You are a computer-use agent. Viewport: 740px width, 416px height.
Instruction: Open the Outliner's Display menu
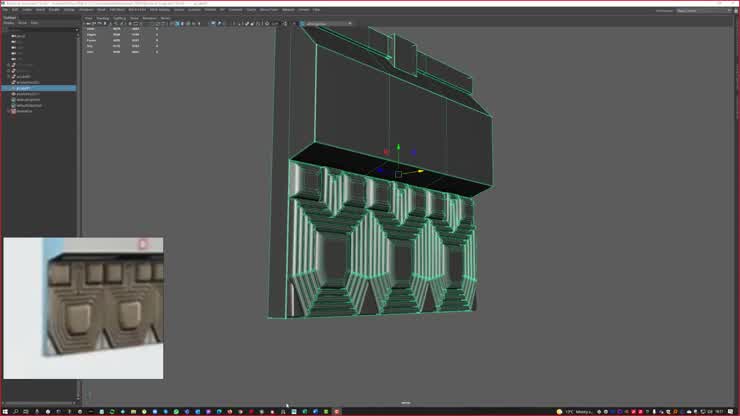pyautogui.click(x=8, y=22)
